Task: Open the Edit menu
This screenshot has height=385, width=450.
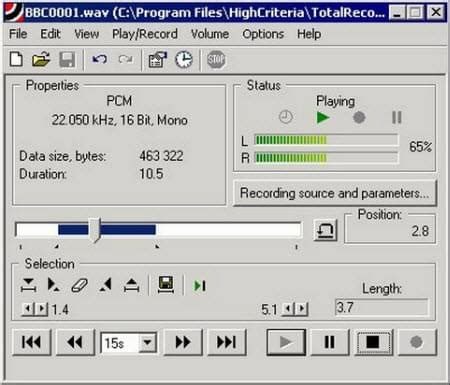Action: point(50,34)
